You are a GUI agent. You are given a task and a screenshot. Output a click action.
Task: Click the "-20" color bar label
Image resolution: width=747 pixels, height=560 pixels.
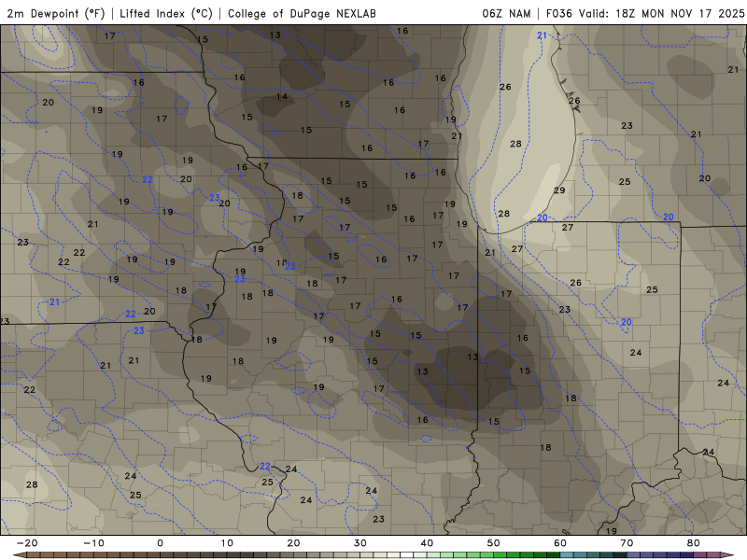[x=27, y=543]
